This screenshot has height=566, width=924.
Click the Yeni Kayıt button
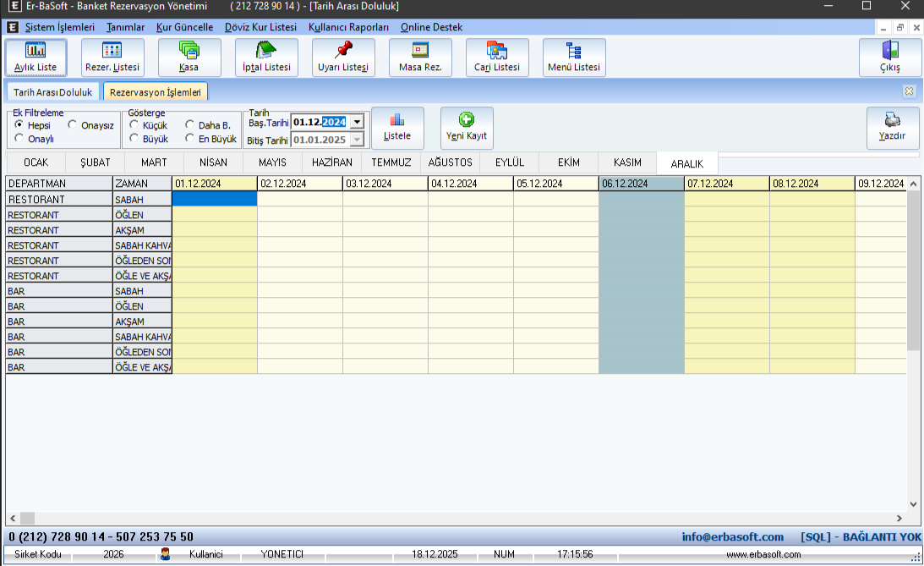467,128
